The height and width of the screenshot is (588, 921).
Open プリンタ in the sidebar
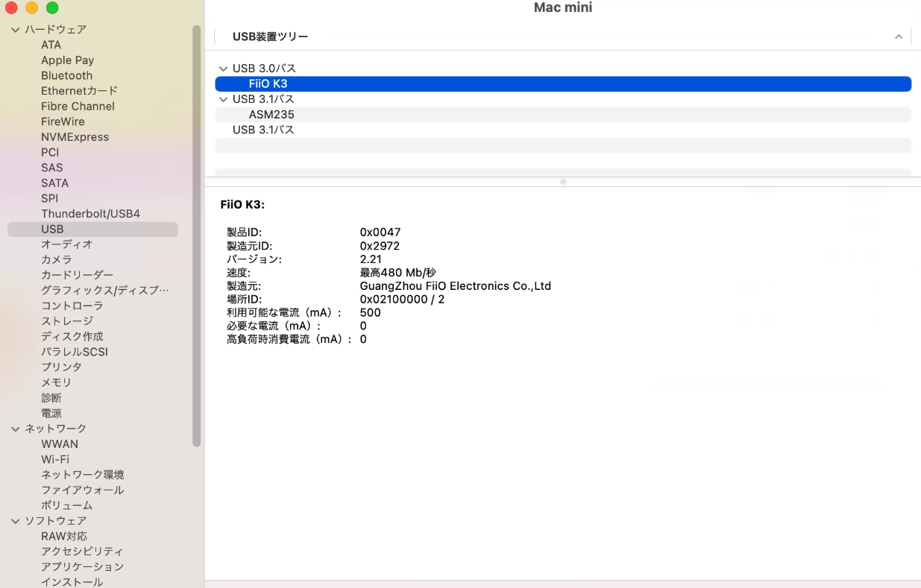61,367
